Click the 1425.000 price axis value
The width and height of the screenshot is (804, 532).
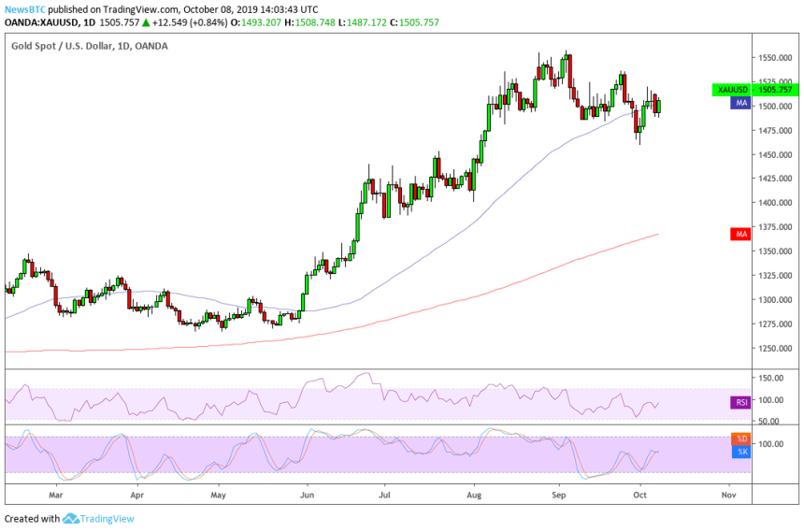point(775,179)
